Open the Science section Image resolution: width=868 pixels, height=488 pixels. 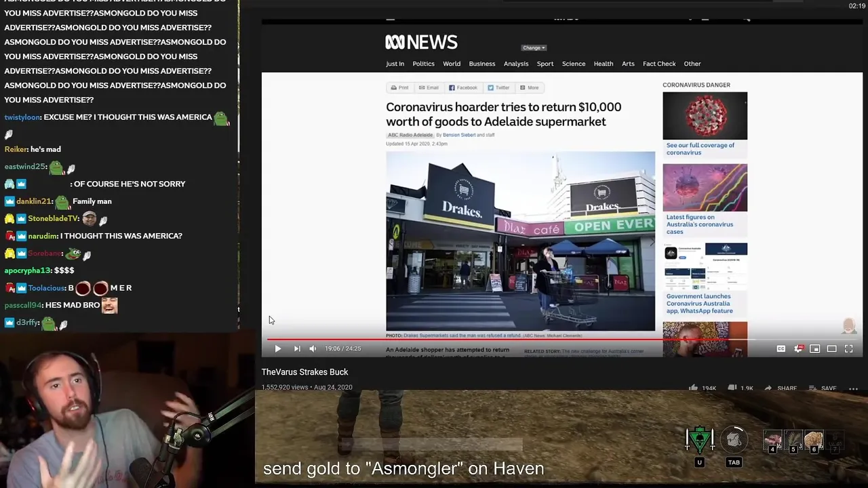pyautogui.click(x=574, y=64)
